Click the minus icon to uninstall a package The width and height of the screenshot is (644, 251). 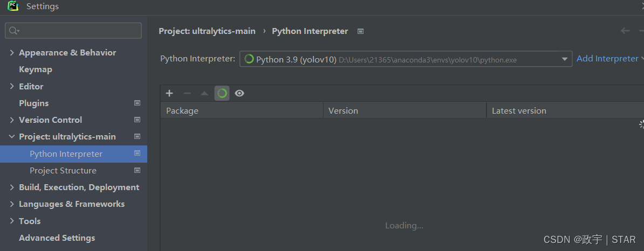tap(187, 93)
